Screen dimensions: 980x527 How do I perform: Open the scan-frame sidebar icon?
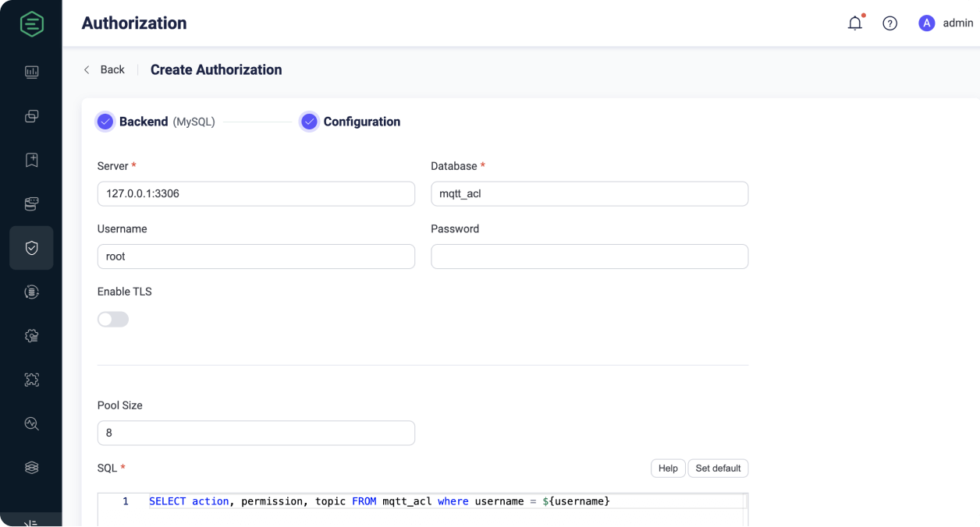tap(31, 380)
